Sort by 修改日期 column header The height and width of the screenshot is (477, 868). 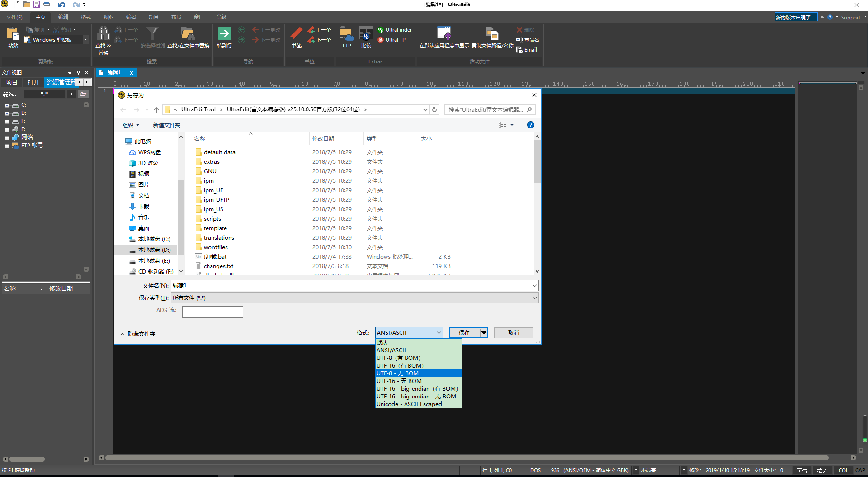point(337,139)
